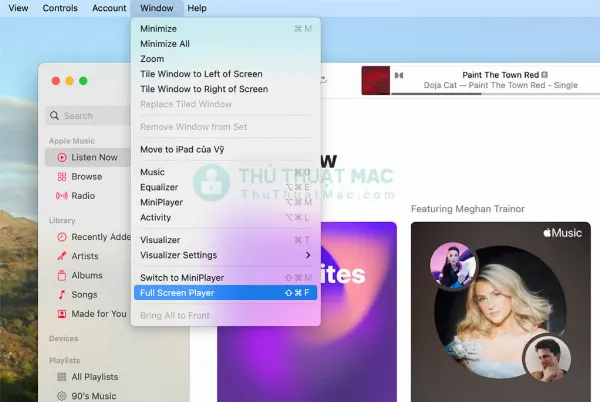Viewport: 600px width, 402px height.
Task: Click the Apple Music section header
Action: [x=72, y=141]
